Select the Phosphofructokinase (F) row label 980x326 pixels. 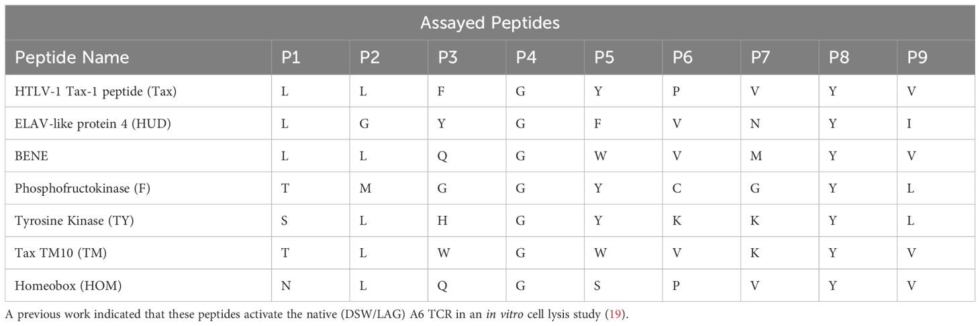pos(83,188)
